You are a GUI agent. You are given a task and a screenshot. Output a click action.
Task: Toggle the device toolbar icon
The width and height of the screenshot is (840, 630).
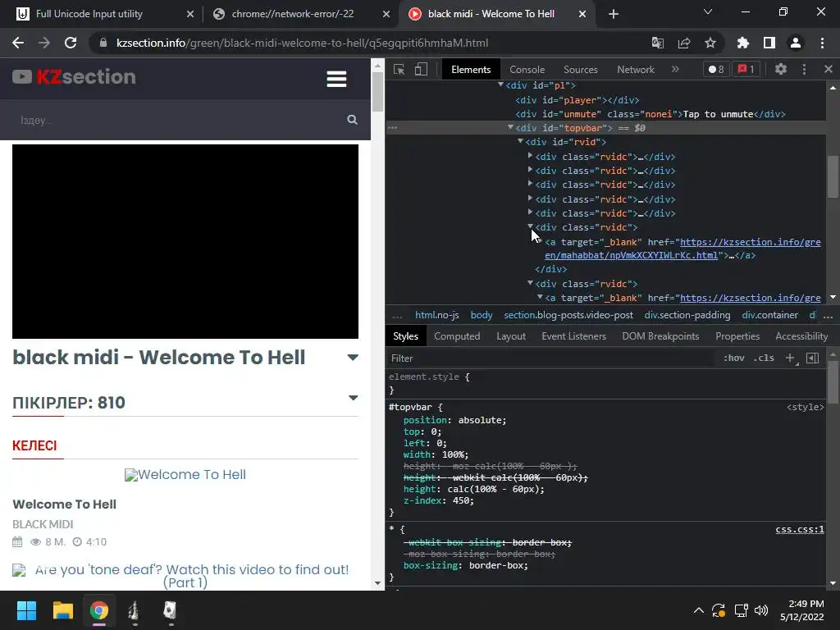(421, 70)
